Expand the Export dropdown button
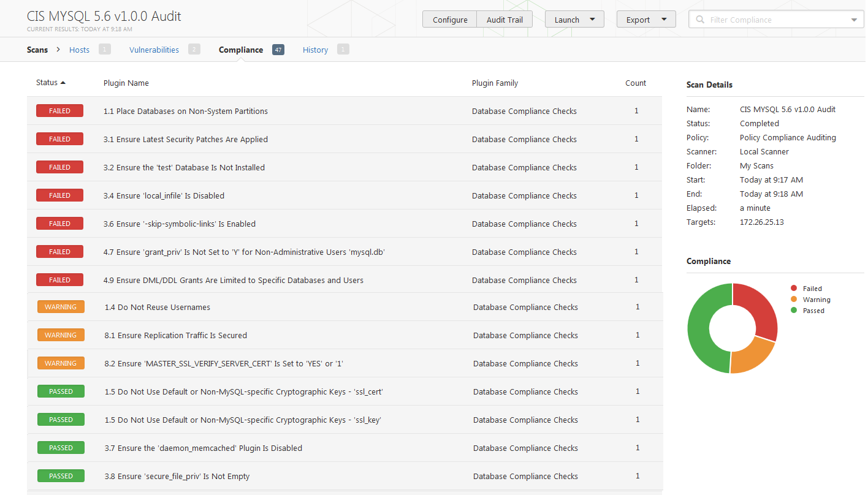Screen dimensions: 868x495 [x=646, y=20]
